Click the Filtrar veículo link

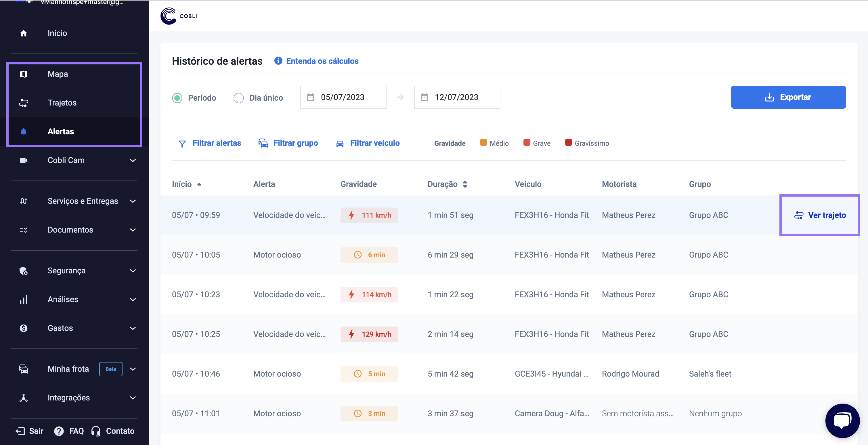point(375,143)
